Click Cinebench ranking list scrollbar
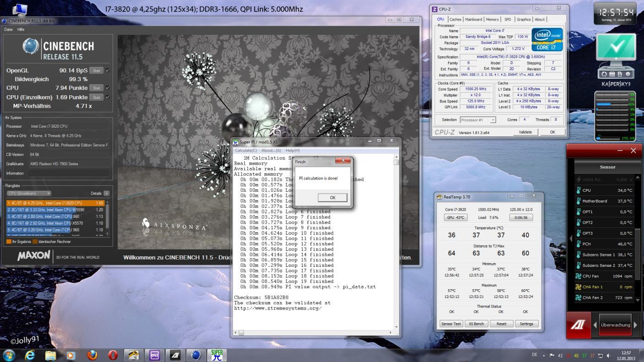Screen dimensions: 644x362 [108, 217]
